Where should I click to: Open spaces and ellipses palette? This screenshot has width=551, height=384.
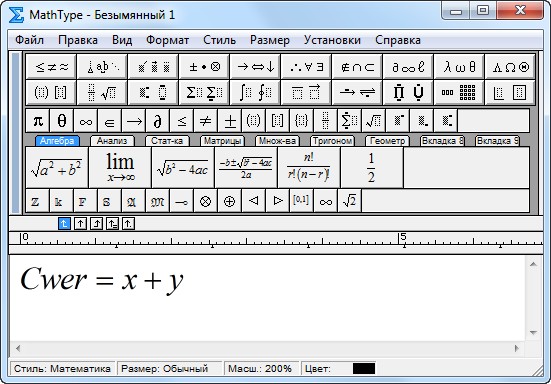[x=102, y=66]
